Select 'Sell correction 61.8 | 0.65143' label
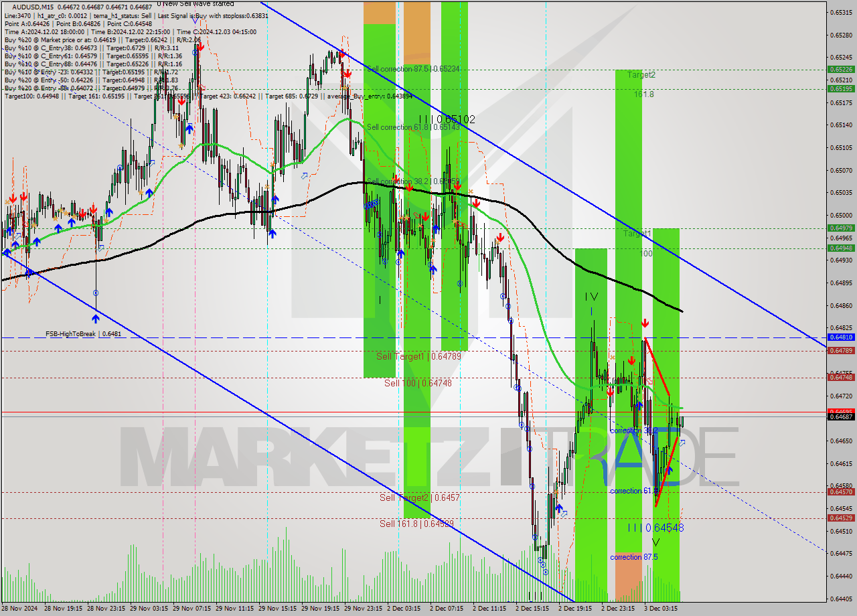 [x=413, y=127]
